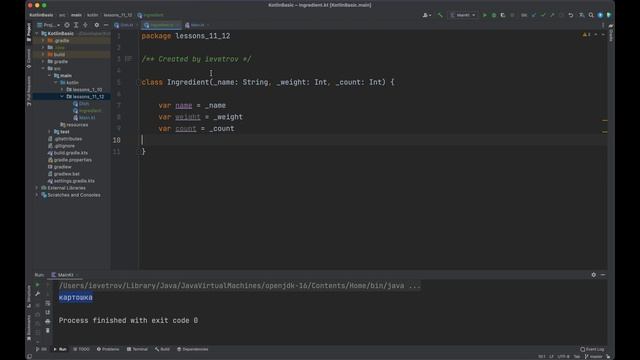The width and height of the screenshot is (640, 360).
Task: Switch to Dish.kt editor tab
Action: [x=124, y=25]
